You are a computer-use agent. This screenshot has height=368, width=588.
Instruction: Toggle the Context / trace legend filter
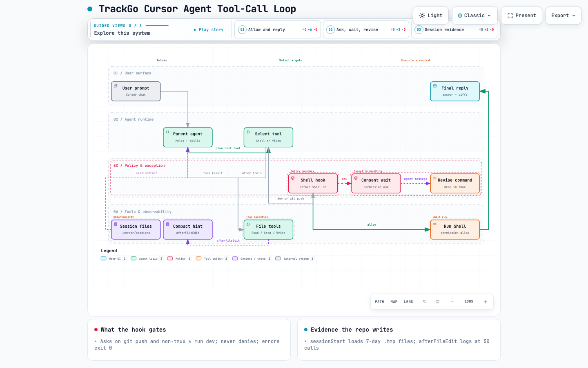coord(252,258)
